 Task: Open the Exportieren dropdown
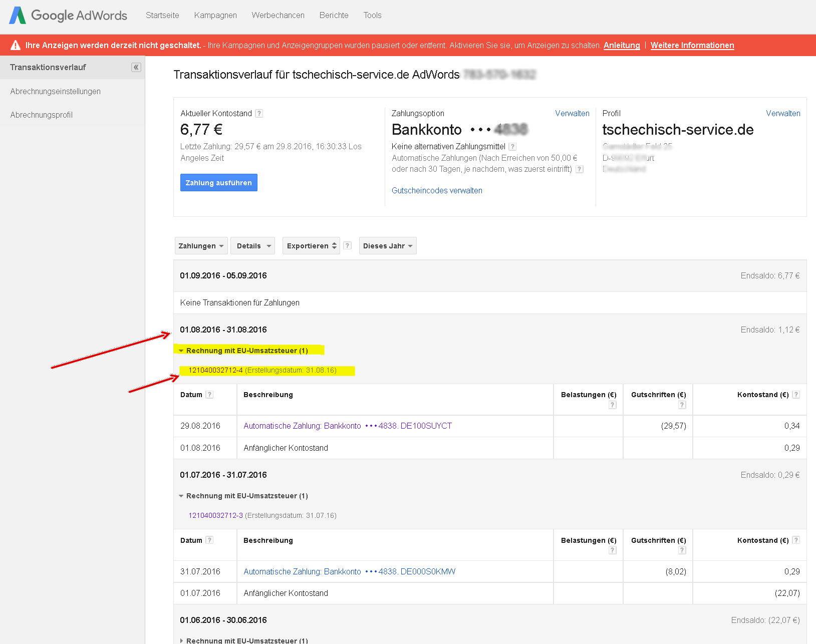(311, 246)
